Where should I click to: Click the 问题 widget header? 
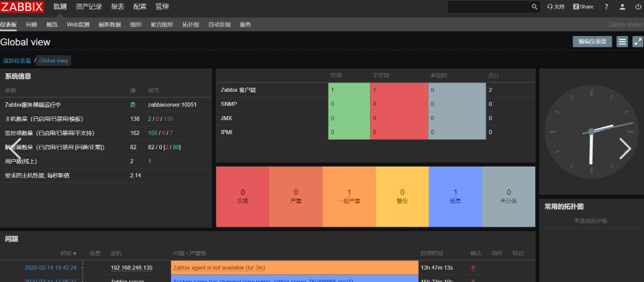point(11,239)
